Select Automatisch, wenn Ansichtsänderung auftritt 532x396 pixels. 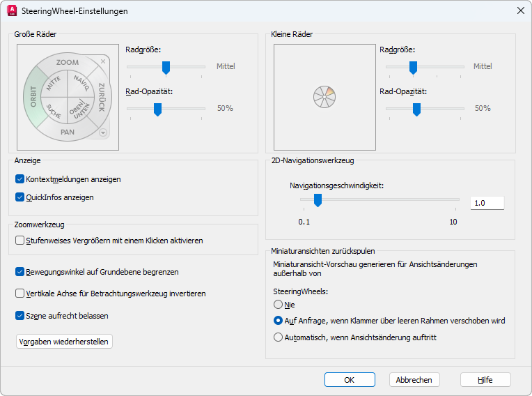pos(279,337)
